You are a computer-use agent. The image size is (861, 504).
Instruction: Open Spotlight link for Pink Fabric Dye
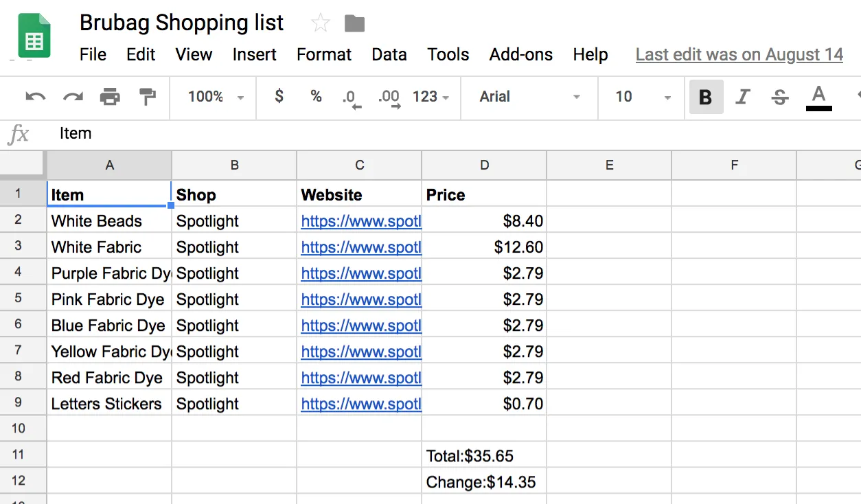pyautogui.click(x=361, y=299)
